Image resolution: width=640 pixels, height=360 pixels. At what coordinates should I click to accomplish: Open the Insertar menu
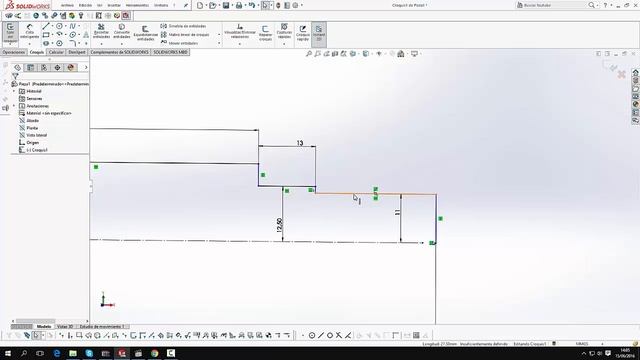pos(114,5)
